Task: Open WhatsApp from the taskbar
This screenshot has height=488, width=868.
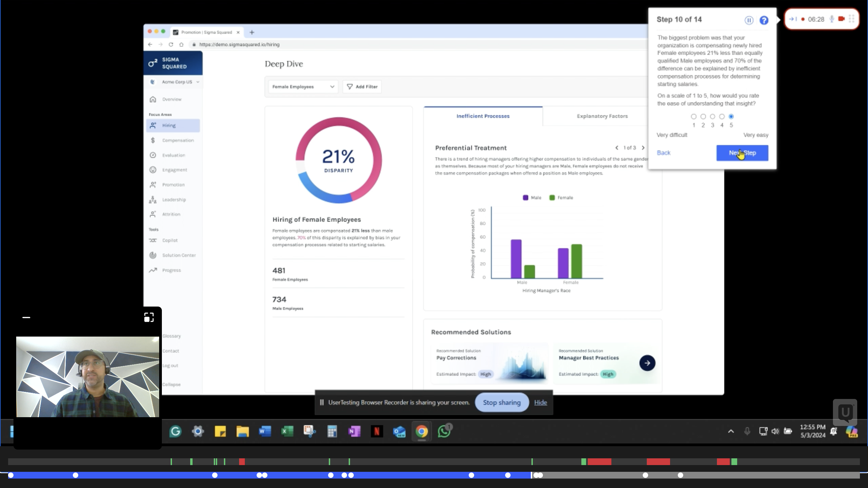Action: point(444,431)
